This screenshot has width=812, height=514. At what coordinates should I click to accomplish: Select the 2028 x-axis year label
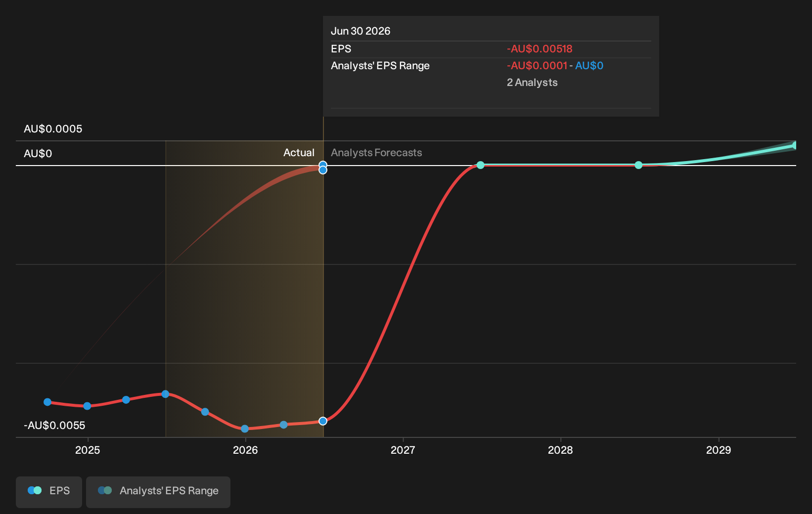[561, 450]
